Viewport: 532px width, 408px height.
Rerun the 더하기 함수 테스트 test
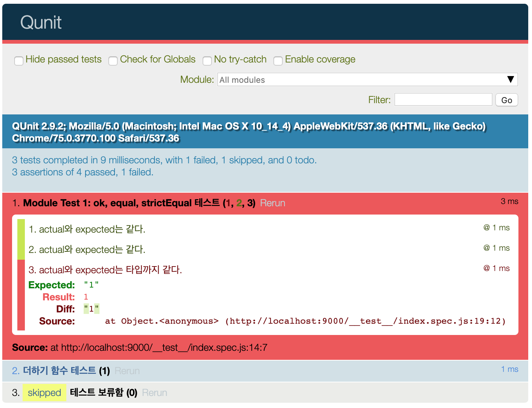coord(127,371)
